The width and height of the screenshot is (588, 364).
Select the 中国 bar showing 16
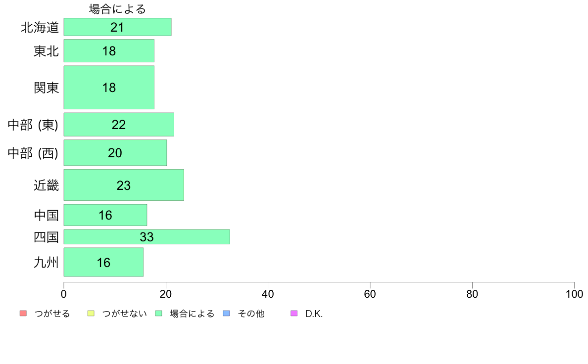pos(105,215)
